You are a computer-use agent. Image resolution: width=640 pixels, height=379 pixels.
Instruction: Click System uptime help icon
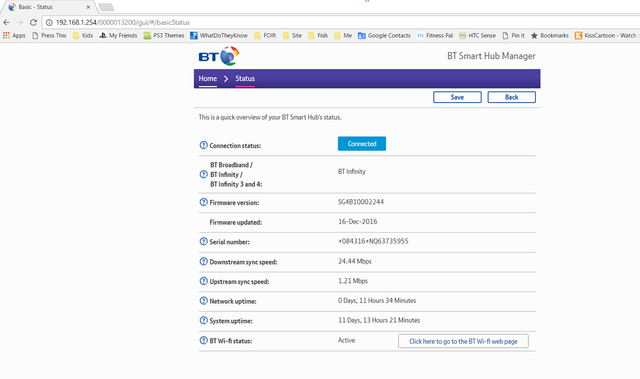pos(203,320)
